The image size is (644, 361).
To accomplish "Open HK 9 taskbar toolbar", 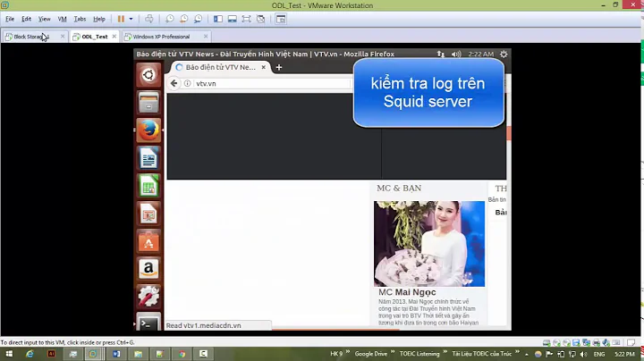I will pos(336,354).
